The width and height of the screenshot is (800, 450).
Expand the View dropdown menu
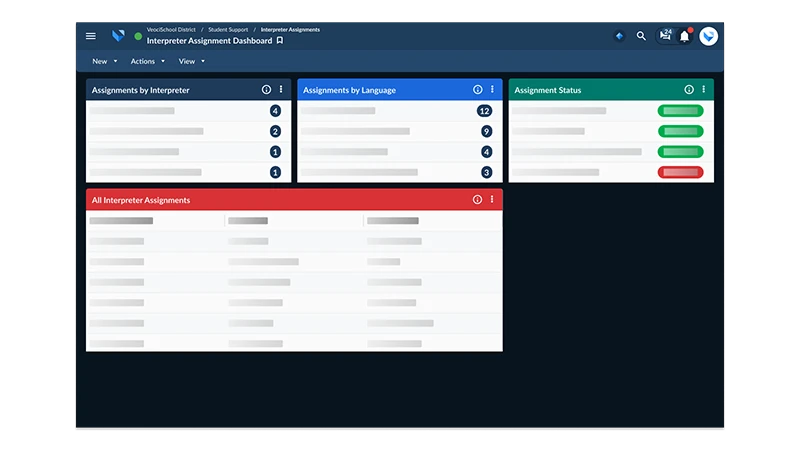[191, 61]
